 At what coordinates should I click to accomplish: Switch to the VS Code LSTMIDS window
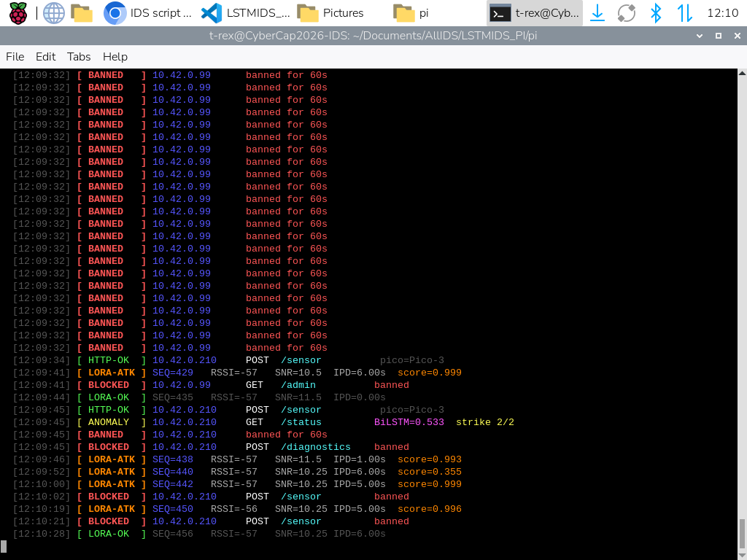coord(246,13)
